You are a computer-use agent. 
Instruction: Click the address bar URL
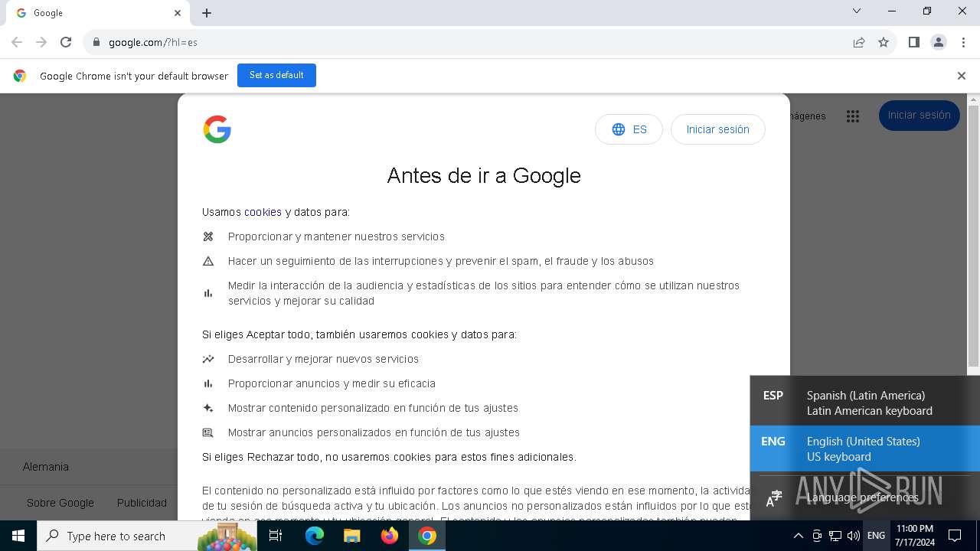pyautogui.click(x=153, y=42)
